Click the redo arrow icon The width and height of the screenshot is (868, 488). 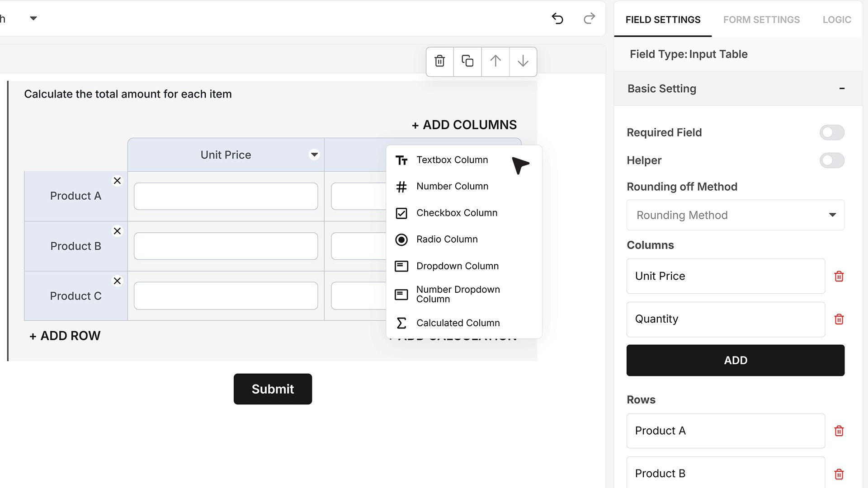coord(589,19)
